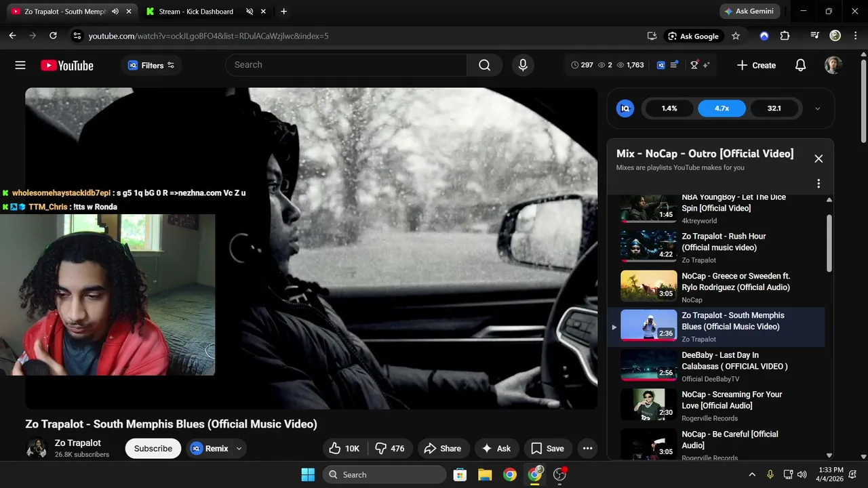Screen dimensions: 868x488
Task: Select the 4.7x vidIQ metric pill
Action: (x=722, y=108)
